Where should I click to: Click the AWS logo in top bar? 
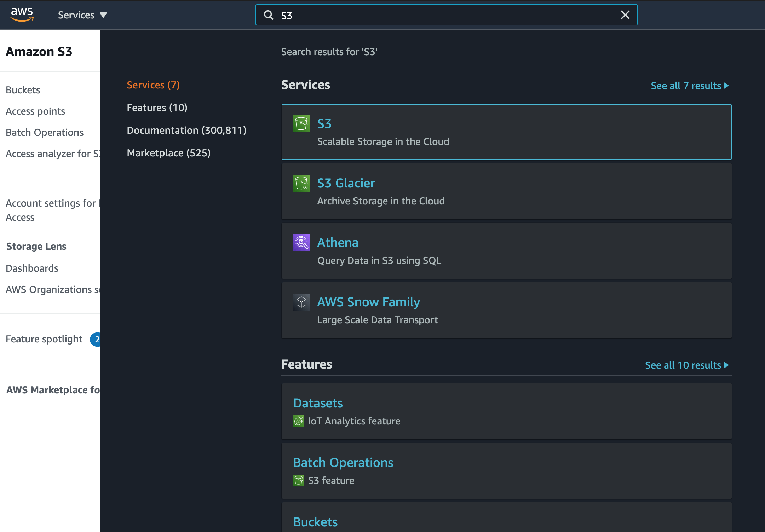22,15
